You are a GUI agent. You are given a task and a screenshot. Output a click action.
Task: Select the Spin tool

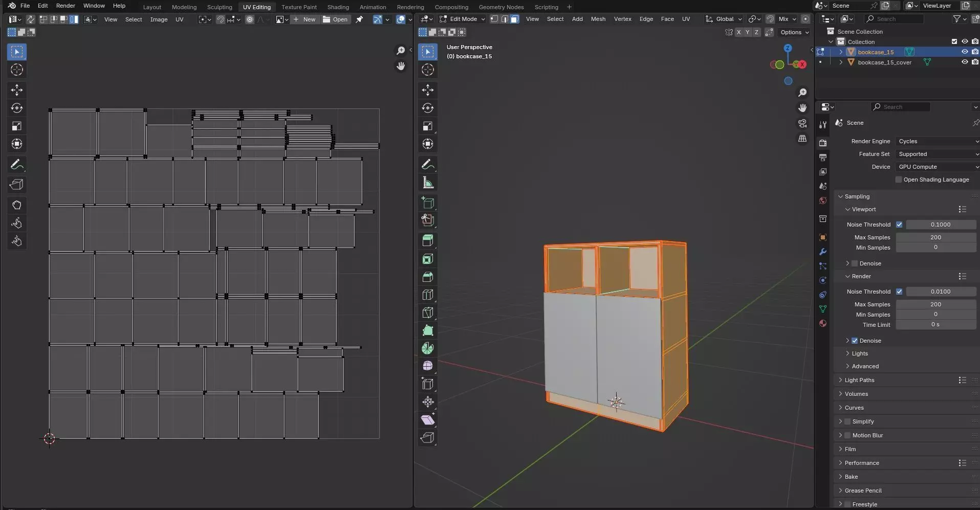428,348
